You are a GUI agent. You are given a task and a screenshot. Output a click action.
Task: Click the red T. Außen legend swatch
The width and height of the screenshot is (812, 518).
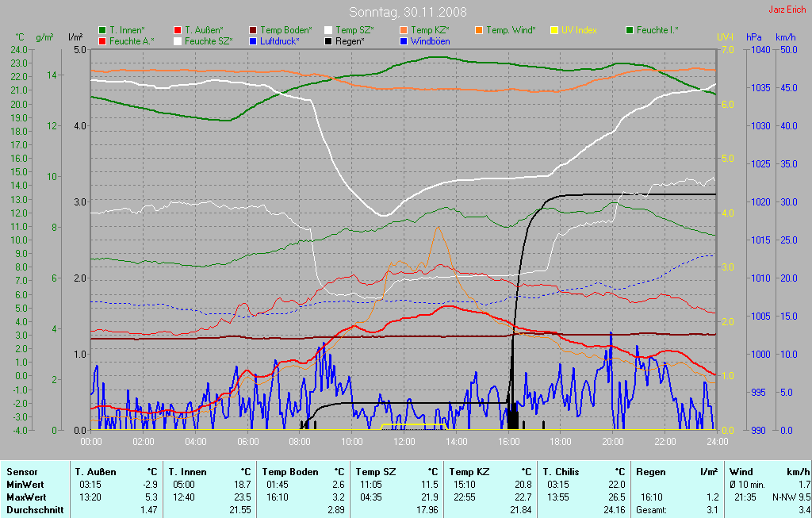tap(178, 30)
